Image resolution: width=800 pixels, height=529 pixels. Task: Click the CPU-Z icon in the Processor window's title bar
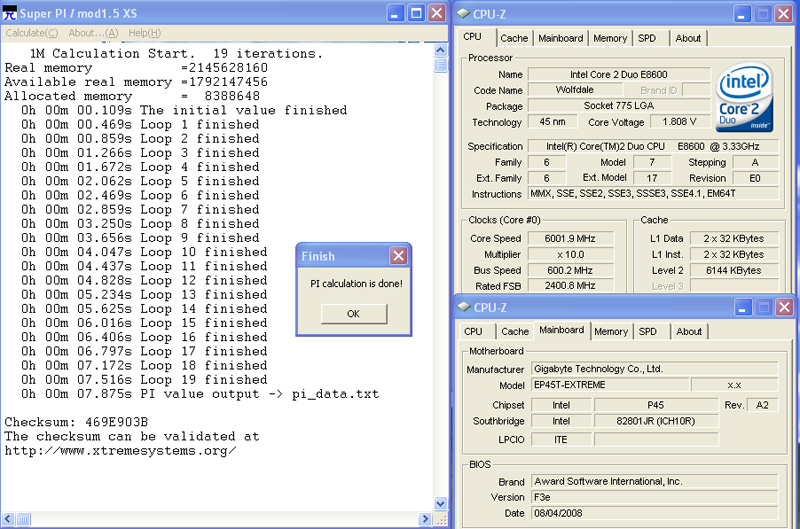coord(465,13)
